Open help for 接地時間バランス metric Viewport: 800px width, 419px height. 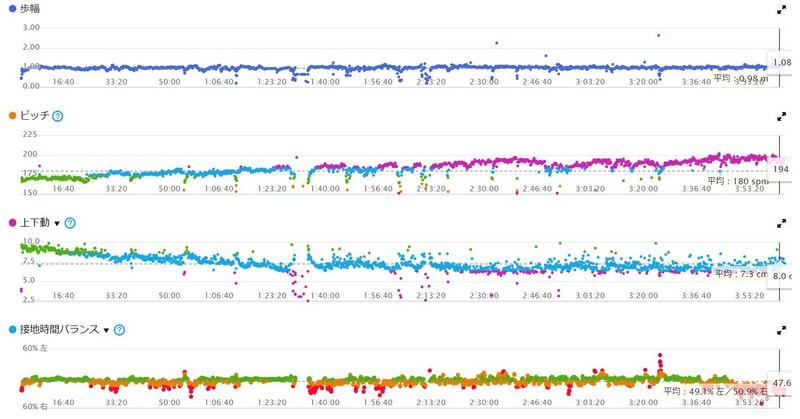click(x=118, y=329)
